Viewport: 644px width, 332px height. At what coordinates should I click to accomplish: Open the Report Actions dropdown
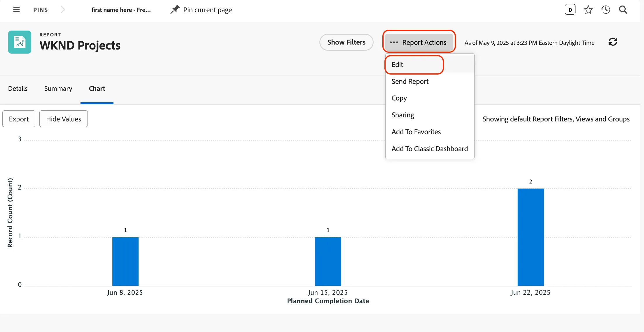[419, 43]
